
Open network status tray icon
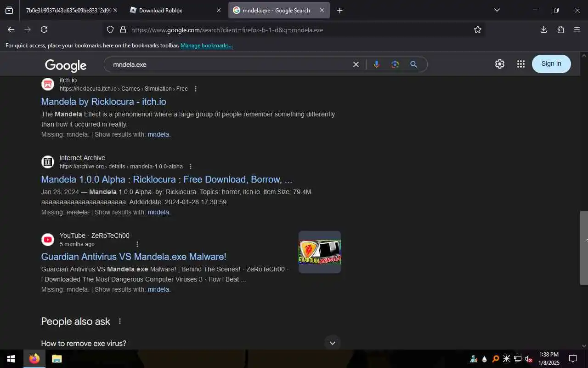(518, 359)
